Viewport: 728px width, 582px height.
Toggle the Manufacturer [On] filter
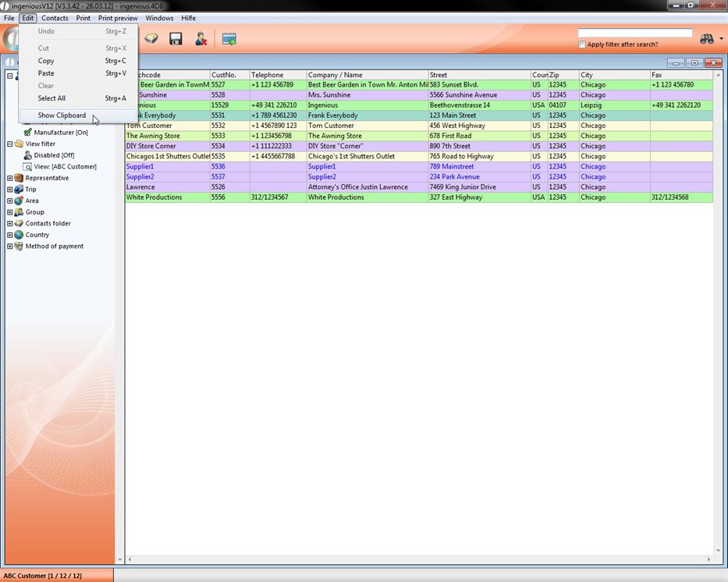point(60,133)
